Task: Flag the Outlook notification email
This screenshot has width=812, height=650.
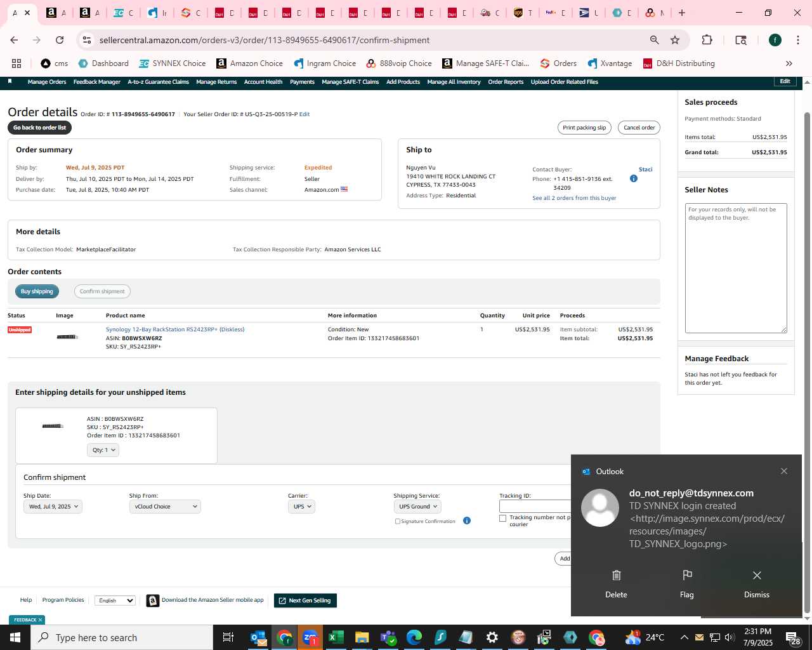Action: click(686, 584)
